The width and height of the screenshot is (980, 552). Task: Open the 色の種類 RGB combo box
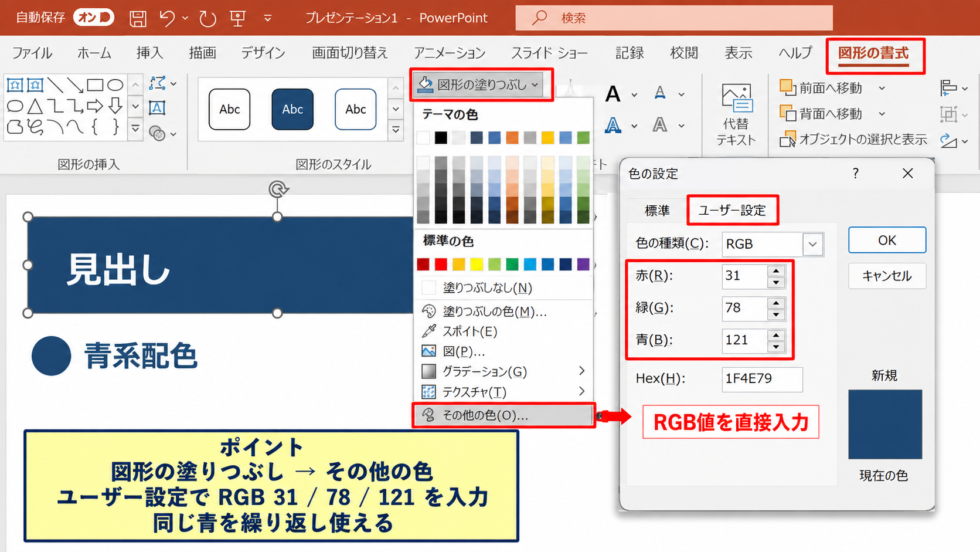(x=773, y=244)
